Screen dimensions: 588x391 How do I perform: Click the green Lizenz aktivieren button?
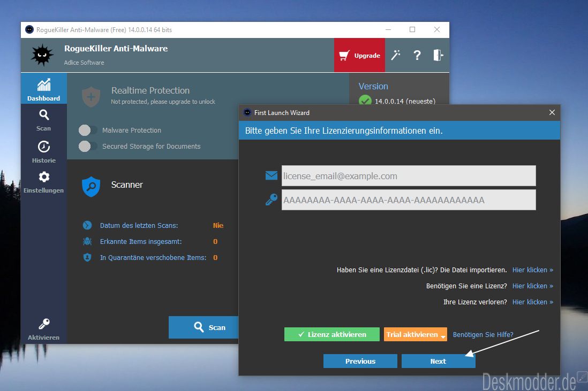click(332, 334)
